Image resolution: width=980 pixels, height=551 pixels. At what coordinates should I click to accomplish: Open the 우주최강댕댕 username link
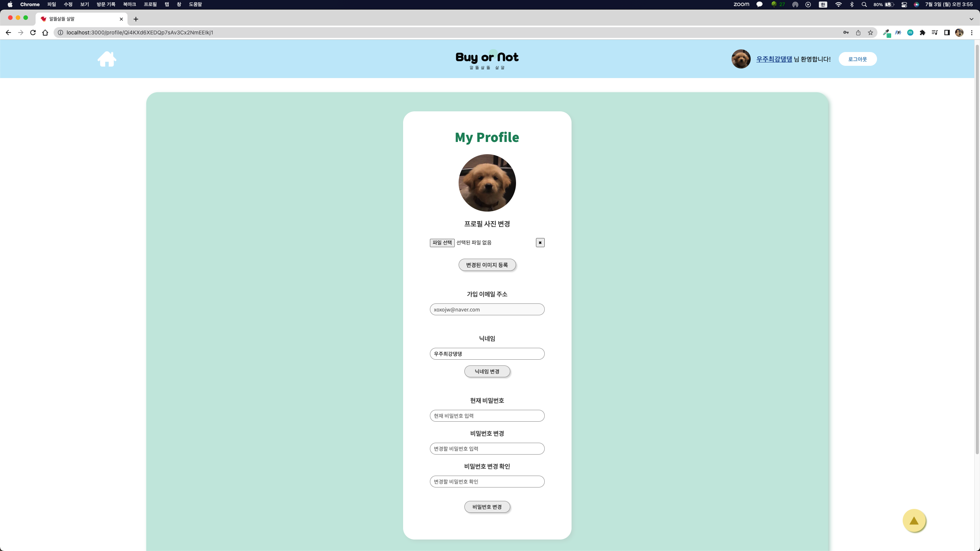[x=774, y=59]
